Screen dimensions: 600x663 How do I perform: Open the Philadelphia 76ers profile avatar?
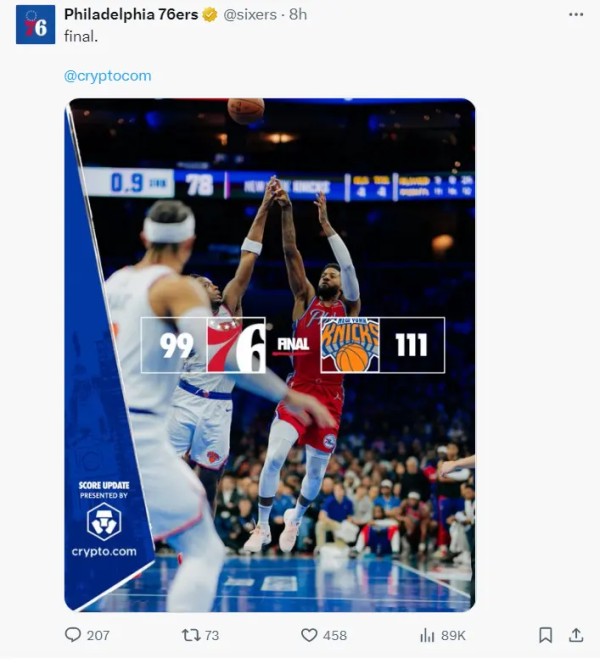[x=36, y=25]
